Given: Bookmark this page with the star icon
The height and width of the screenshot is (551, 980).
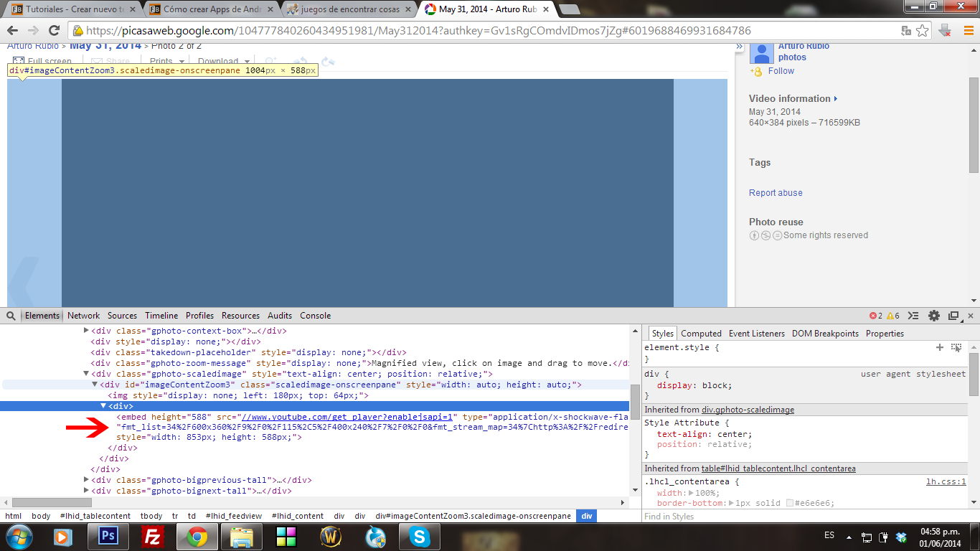Looking at the screenshot, I should (x=923, y=30).
